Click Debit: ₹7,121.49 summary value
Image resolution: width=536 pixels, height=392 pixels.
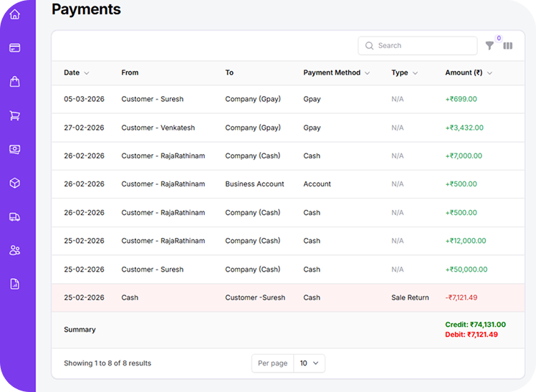pos(472,335)
